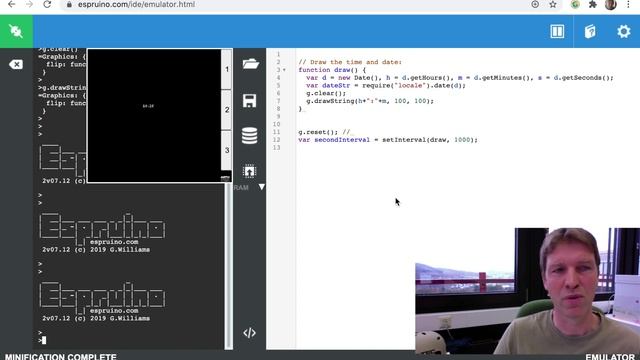This screenshot has height=360, width=640.
Task: Open the Chrome profile avatar
Action: tap(611, 4)
